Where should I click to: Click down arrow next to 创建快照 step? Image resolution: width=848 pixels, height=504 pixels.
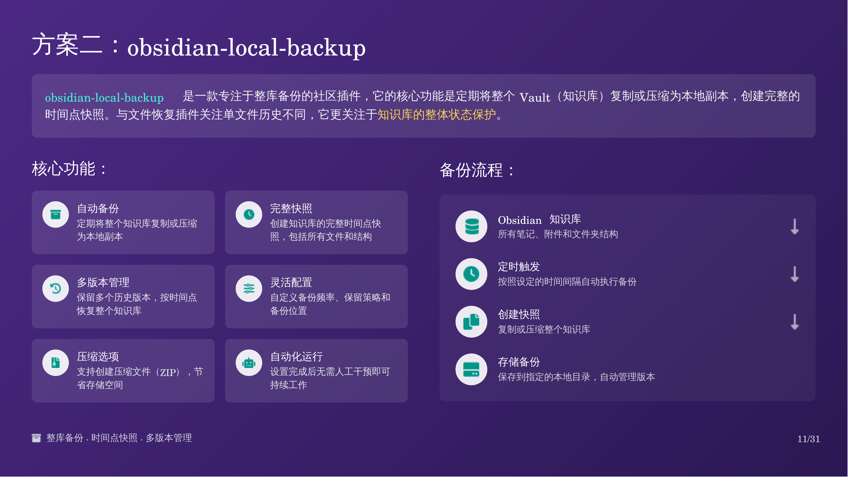click(x=795, y=322)
